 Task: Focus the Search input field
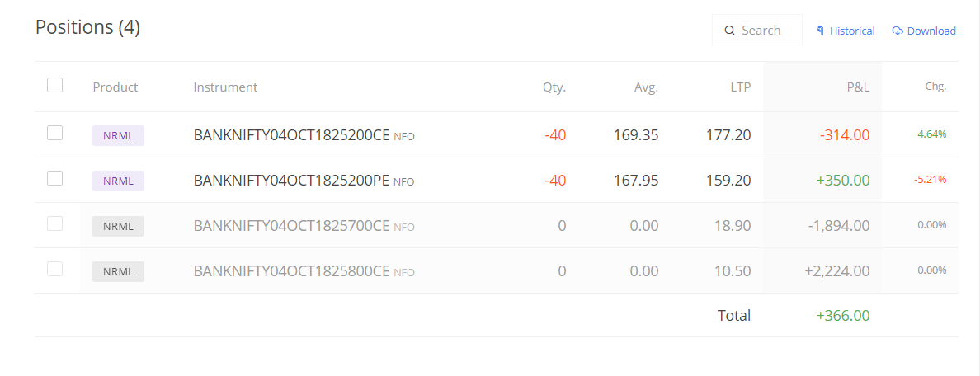757,30
